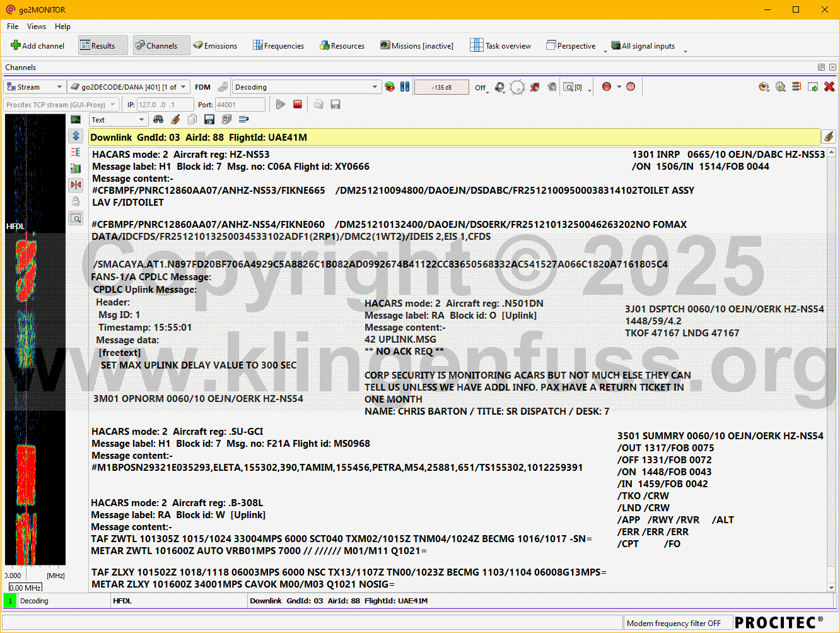Expand the Decoding mode dropdown

[306, 87]
